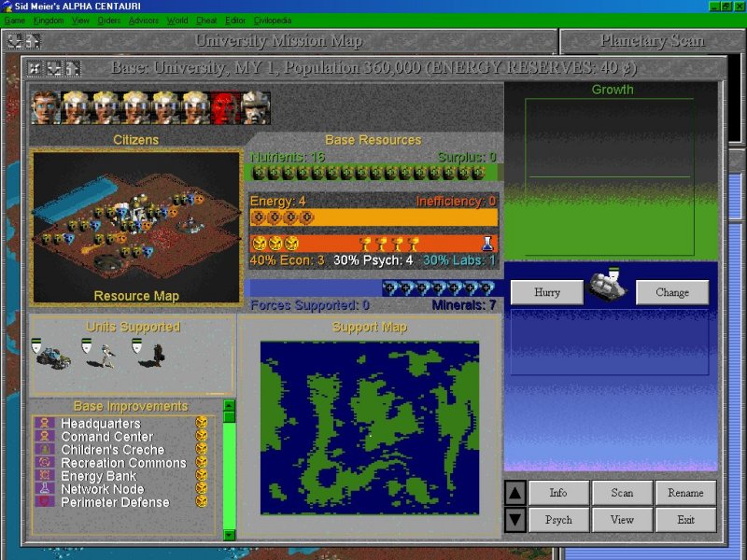Click the gold coin beside Network Node

point(202,488)
